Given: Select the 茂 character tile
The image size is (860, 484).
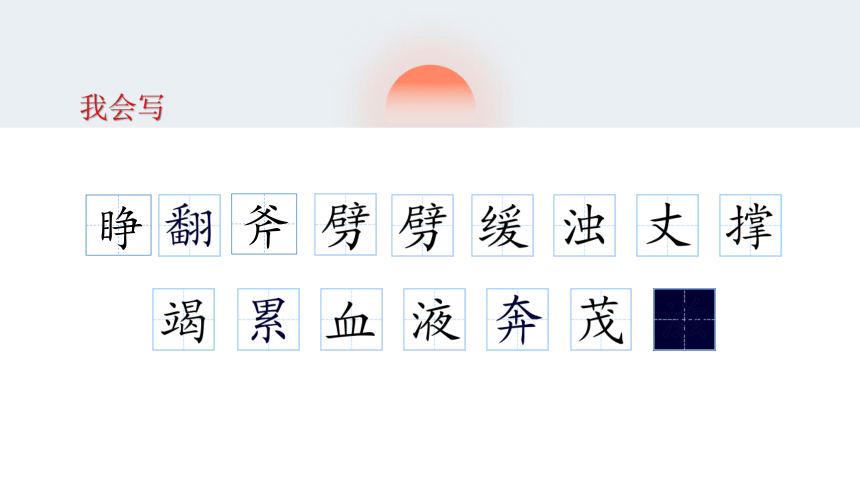Looking at the screenshot, I should point(601,319).
